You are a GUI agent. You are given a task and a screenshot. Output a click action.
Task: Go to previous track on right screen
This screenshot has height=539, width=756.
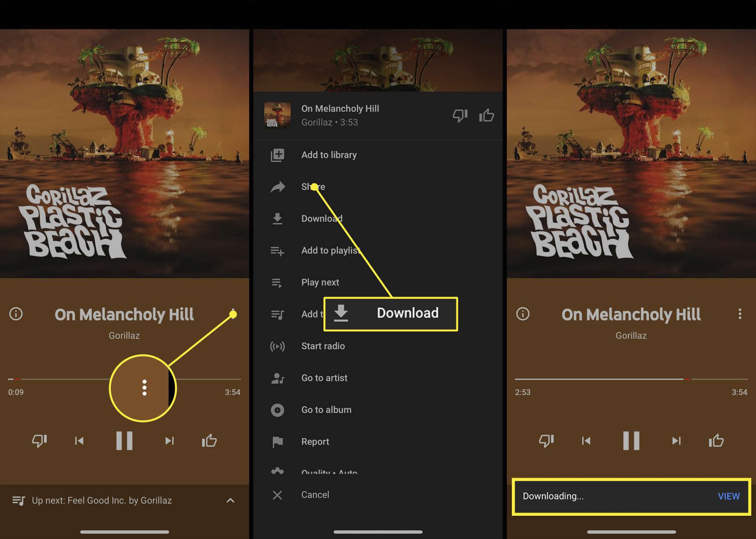(586, 441)
